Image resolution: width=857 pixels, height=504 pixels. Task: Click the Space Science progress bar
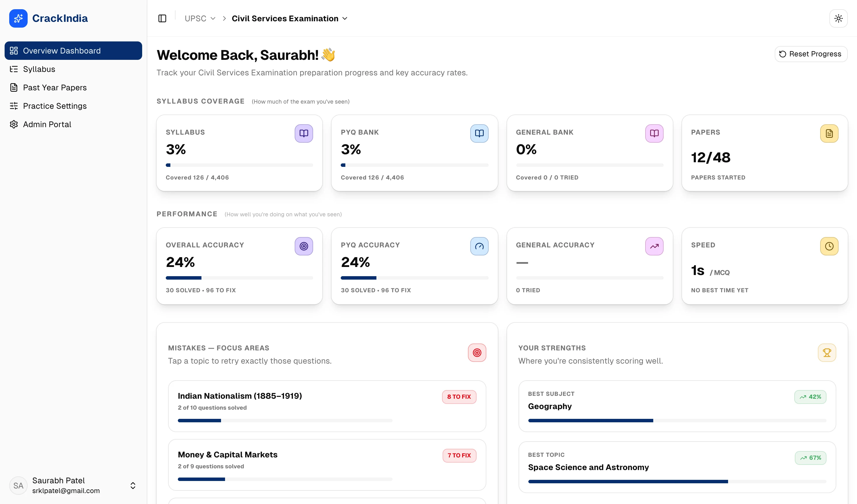click(x=677, y=482)
